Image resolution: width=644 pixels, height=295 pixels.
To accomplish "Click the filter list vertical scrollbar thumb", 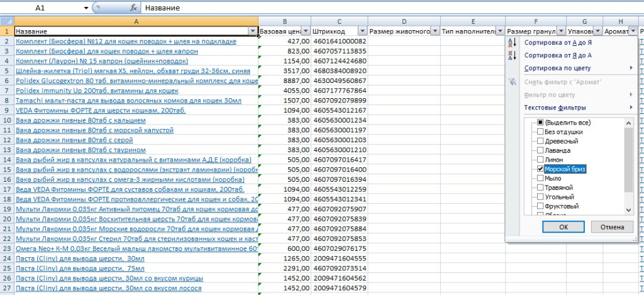I will point(628,159).
